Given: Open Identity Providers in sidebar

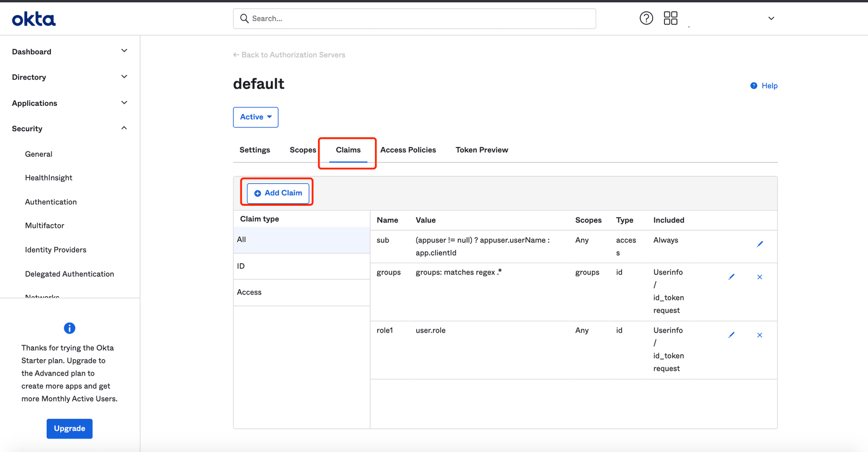Looking at the screenshot, I should pyautogui.click(x=55, y=250).
